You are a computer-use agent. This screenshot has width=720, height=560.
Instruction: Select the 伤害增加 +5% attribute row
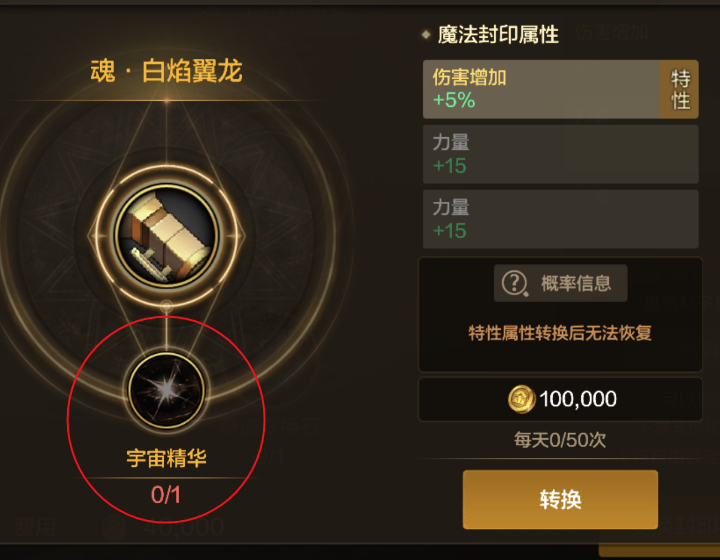pos(561,89)
